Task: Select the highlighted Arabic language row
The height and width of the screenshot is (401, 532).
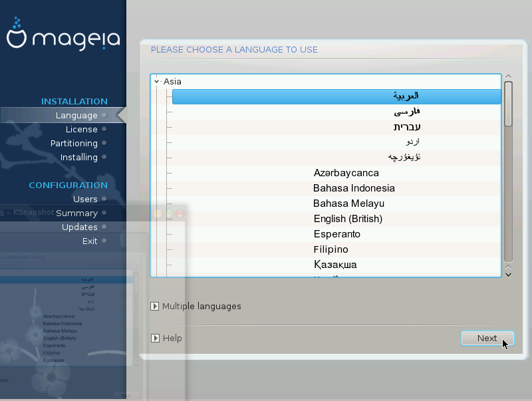Action: (336, 96)
